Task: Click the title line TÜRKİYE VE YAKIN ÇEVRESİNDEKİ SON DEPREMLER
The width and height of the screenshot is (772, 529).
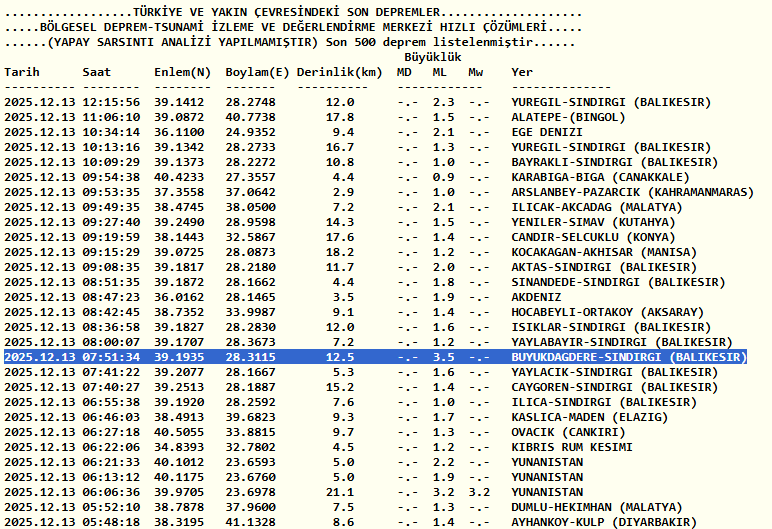Action: pyautogui.click(x=287, y=12)
